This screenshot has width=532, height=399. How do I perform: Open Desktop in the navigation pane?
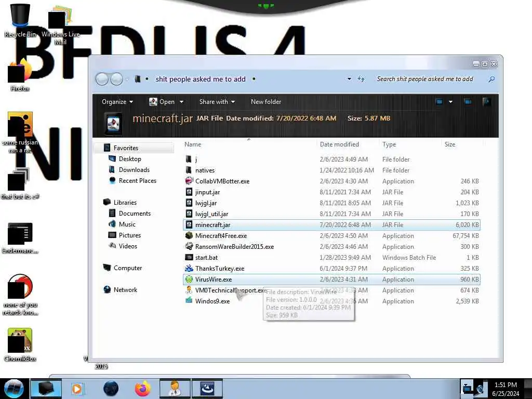pyautogui.click(x=129, y=159)
